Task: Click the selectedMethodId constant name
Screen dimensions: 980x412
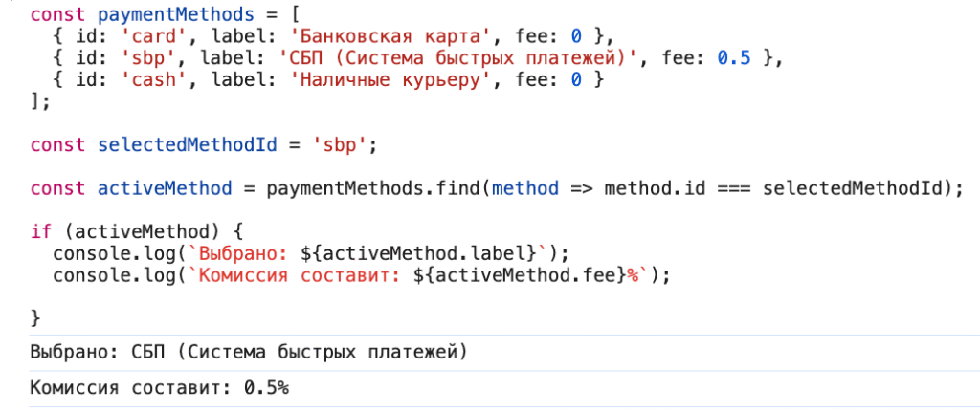Action: 187,145
